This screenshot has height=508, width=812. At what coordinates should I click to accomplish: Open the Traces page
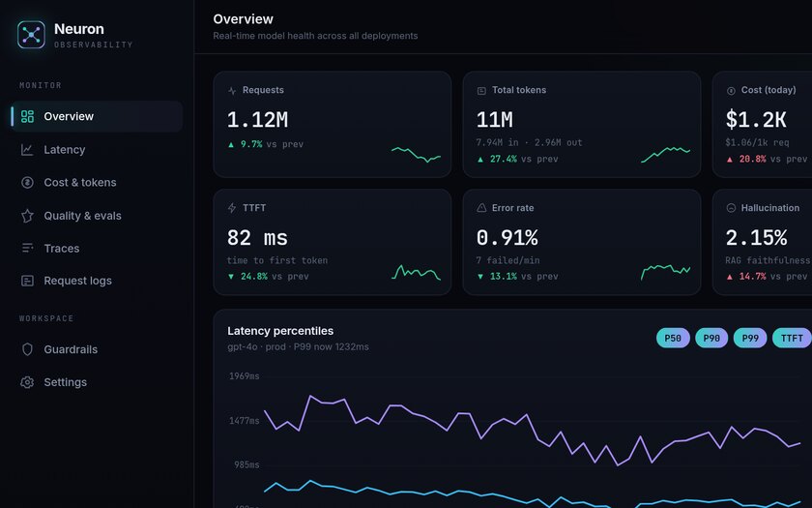[97, 249]
